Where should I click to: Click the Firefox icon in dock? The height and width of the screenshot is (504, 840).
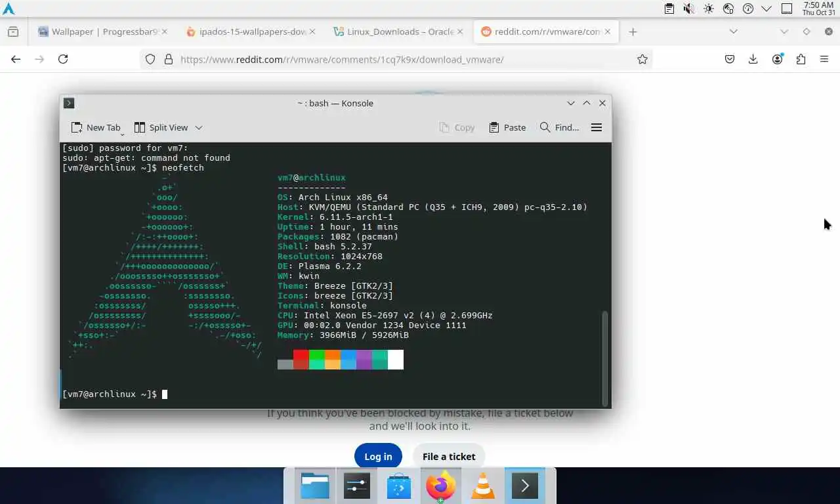pyautogui.click(x=441, y=486)
